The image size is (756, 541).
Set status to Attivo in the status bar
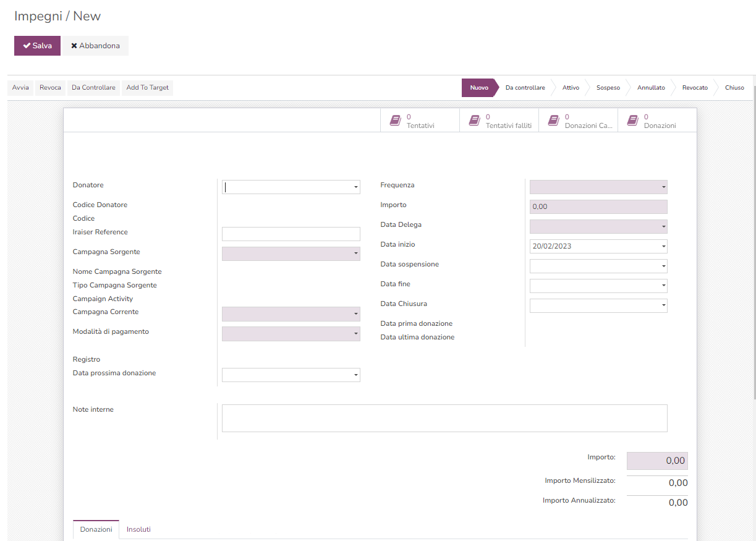571,88
